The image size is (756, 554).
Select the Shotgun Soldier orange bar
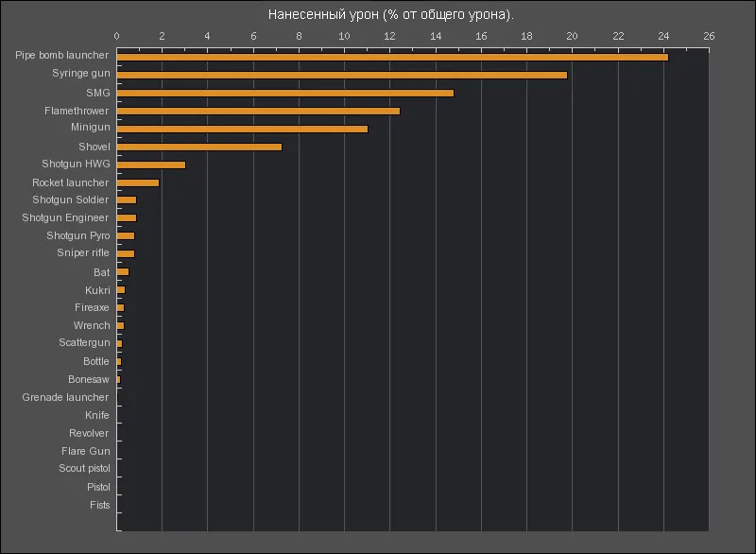pos(127,200)
